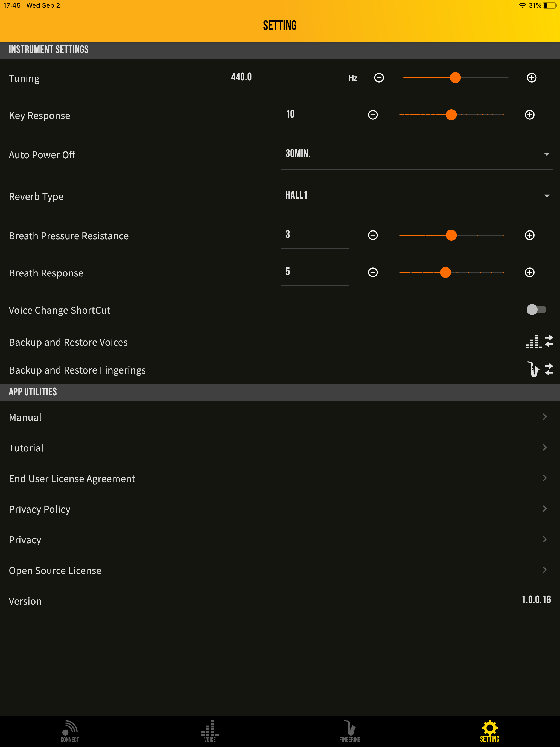Open Backup and Restore Voices icon
Screen dimensions: 560x747
point(539,342)
